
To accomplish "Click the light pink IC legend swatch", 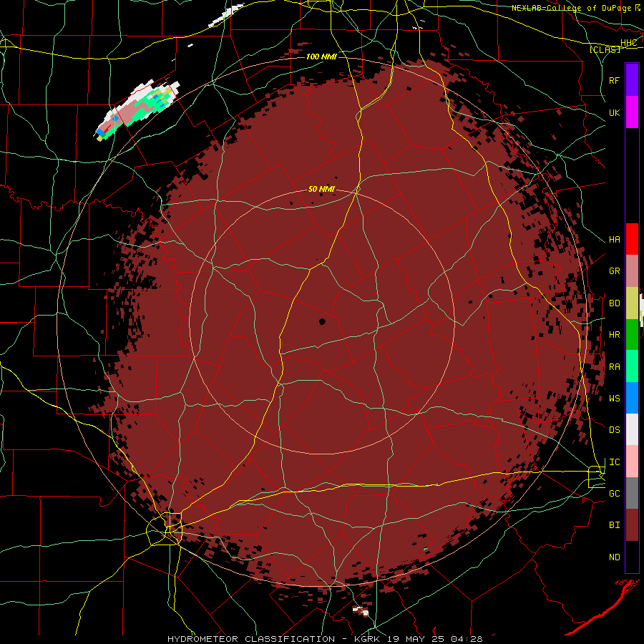I will 632,462.
